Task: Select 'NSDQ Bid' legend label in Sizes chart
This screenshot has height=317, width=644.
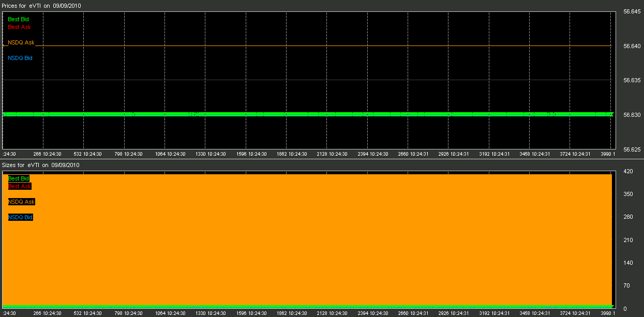Action: pos(20,217)
